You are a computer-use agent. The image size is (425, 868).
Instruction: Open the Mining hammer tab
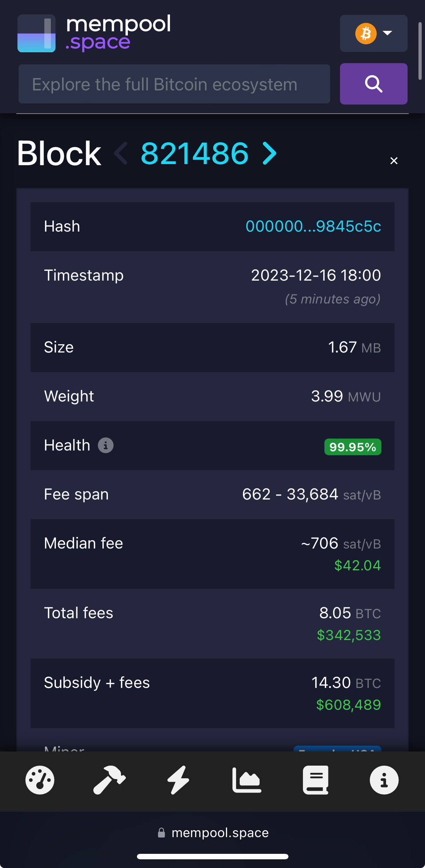[x=109, y=780]
